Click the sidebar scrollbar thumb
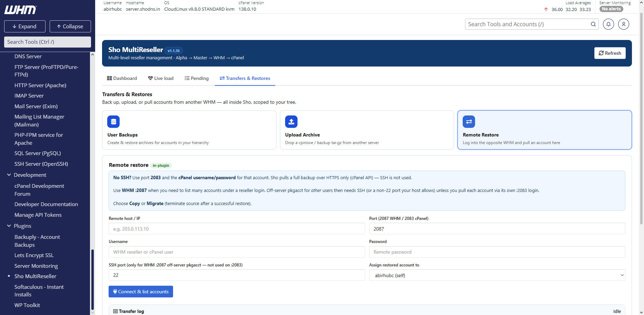Viewport: 644px width, 315px height. point(92,280)
